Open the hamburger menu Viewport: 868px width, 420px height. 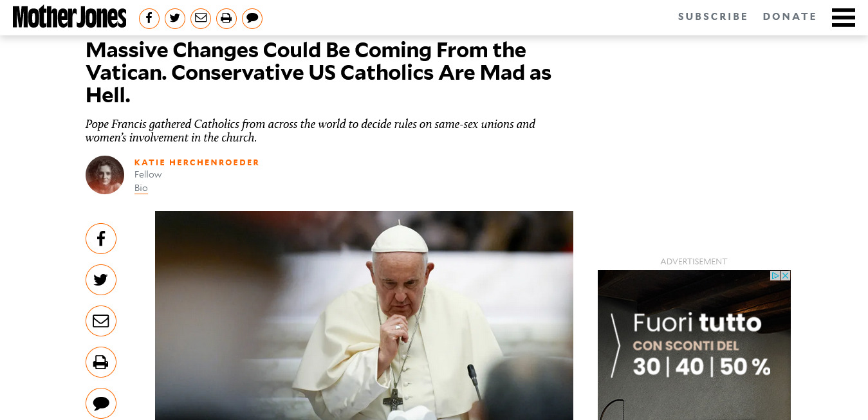(x=843, y=17)
